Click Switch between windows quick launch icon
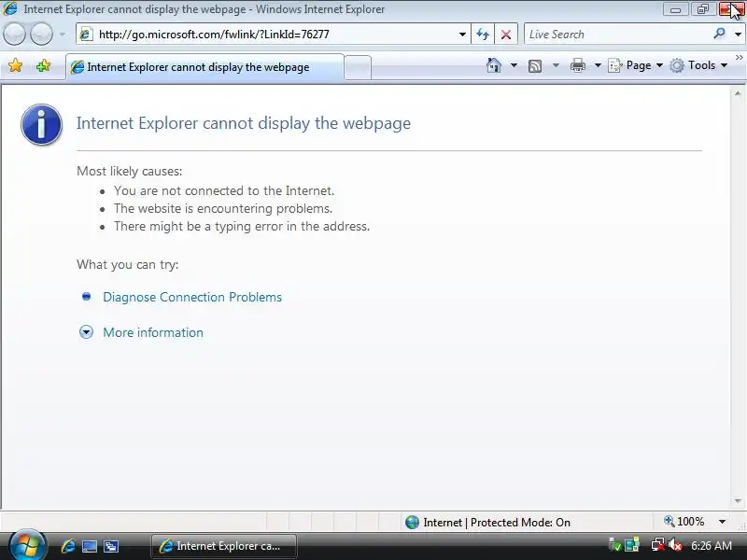Image resolution: width=747 pixels, height=560 pixels. pos(111,546)
